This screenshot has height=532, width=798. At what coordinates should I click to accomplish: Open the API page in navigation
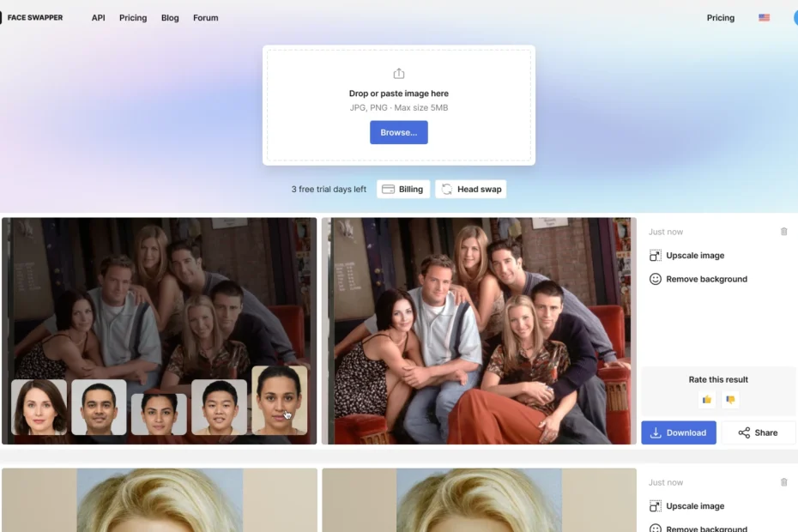coord(98,18)
